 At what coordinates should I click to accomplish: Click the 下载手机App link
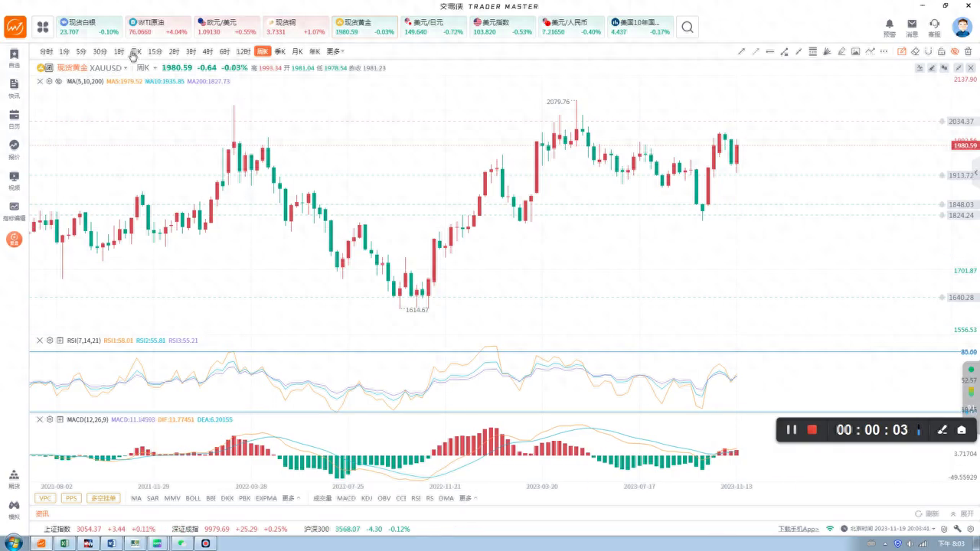799,529
